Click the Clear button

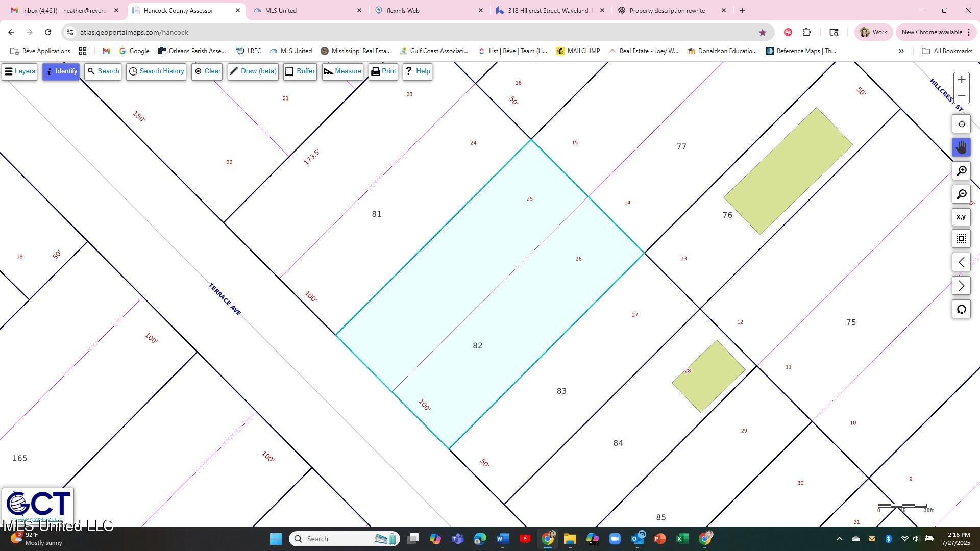pyautogui.click(x=207, y=71)
